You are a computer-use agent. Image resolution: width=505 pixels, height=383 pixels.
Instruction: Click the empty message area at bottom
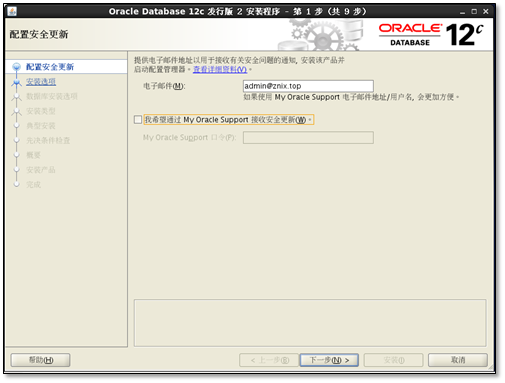coord(310,323)
